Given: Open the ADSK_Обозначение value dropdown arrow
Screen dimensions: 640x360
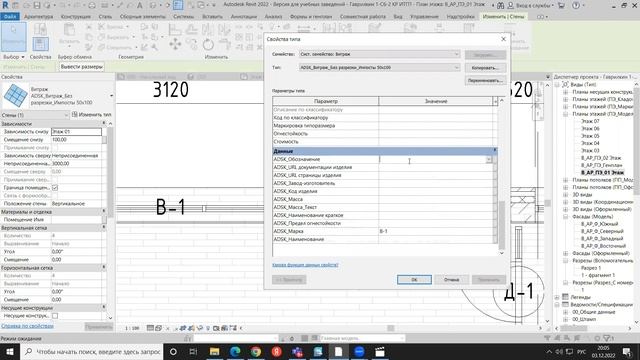Looking at the screenshot, I should pyautogui.click(x=489, y=160).
